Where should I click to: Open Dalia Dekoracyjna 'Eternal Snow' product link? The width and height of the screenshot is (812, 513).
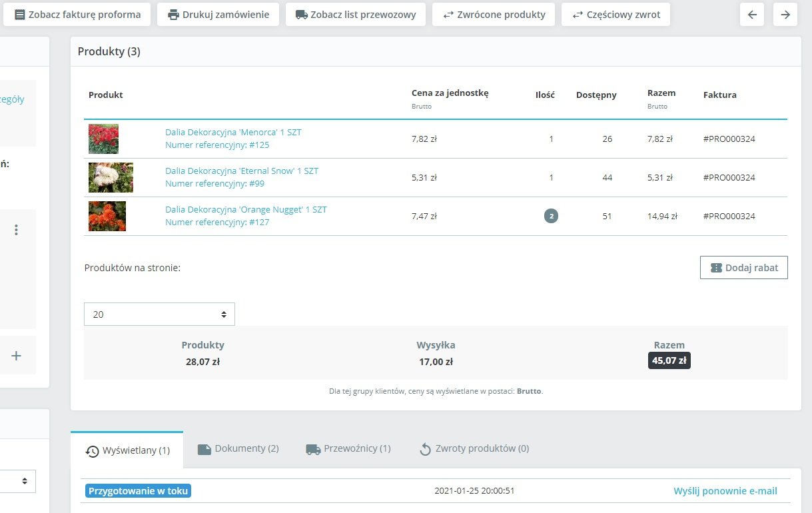click(242, 171)
